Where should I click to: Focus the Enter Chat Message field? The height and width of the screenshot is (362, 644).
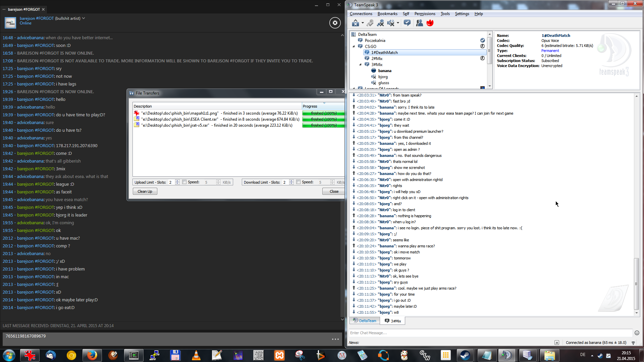(490, 333)
